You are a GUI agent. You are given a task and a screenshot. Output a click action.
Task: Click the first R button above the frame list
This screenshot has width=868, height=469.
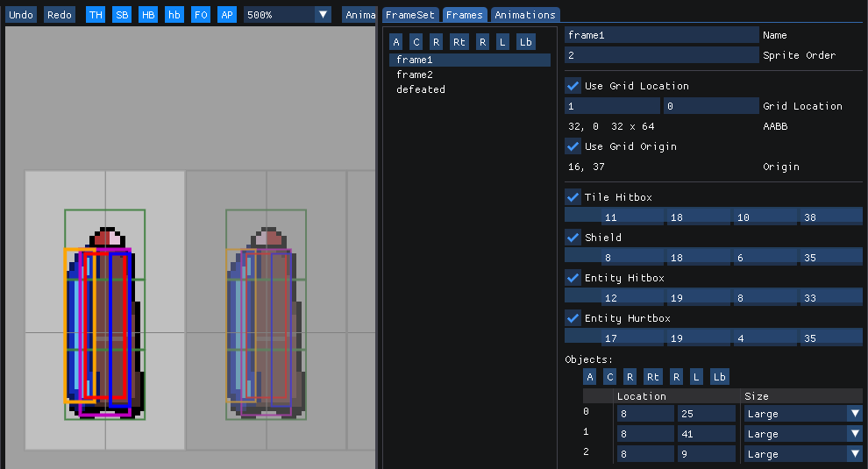coord(437,42)
